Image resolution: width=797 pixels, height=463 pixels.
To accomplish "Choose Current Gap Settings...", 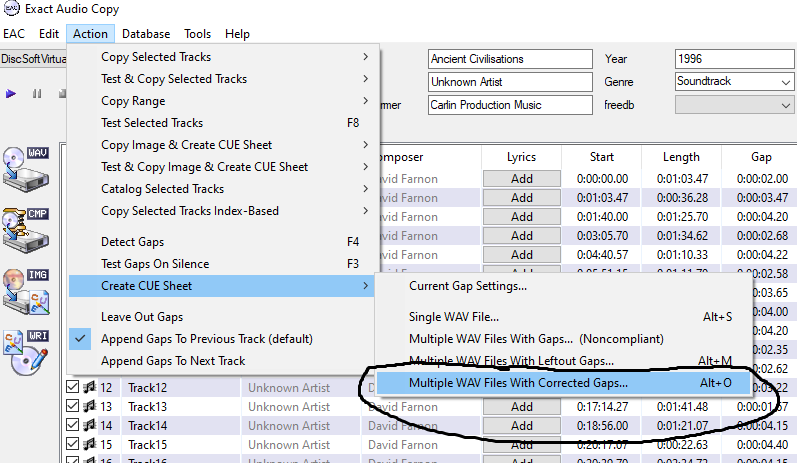I will coord(564,286).
